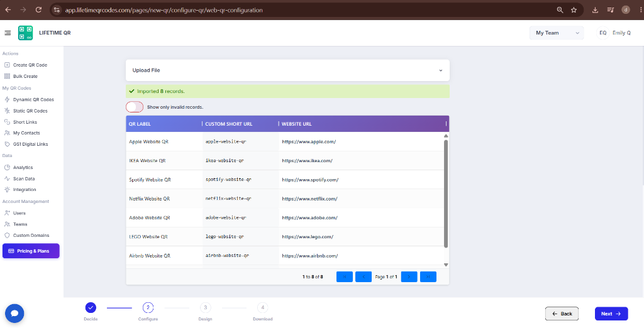Click the https://www.airbnb.com/ cell
The image size is (644, 328).
click(361, 255)
